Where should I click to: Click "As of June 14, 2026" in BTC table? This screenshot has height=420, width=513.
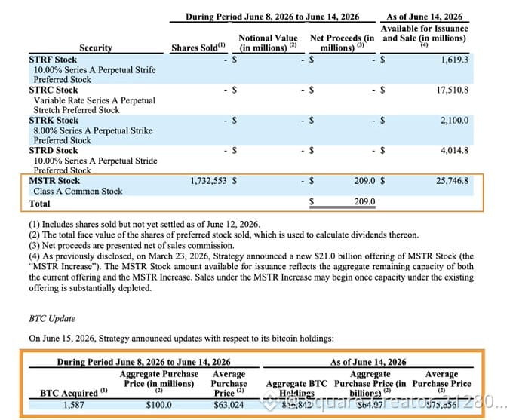click(x=368, y=362)
